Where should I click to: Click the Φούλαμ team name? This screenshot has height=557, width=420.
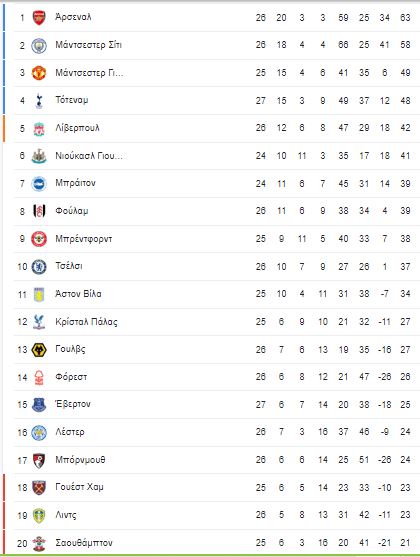click(72, 211)
